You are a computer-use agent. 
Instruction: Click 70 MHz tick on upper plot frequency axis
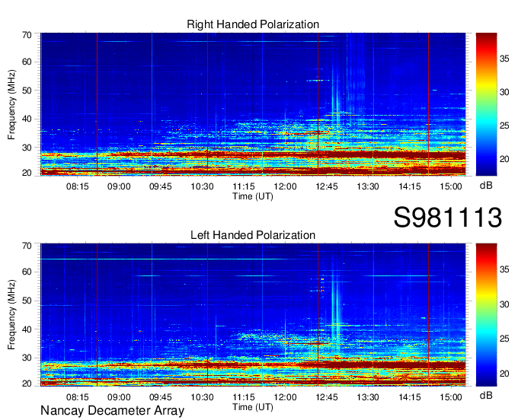click(x=27, y=35)
